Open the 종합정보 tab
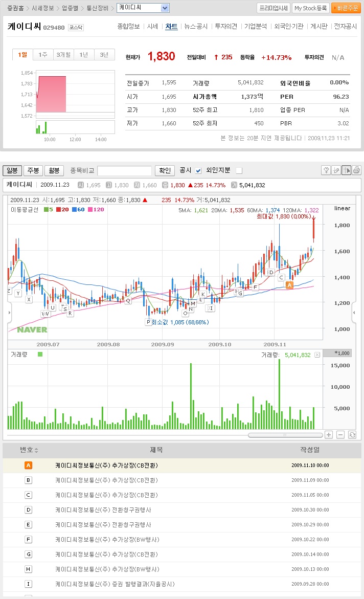Screen dimensions: 364x599 click(128, 27)
